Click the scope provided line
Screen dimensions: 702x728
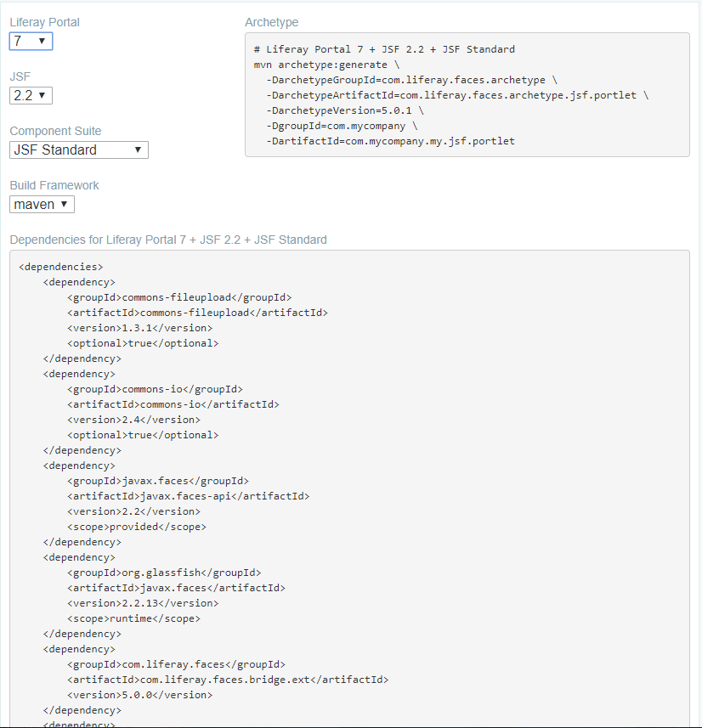pyautogui.click(x=137, y=528)
